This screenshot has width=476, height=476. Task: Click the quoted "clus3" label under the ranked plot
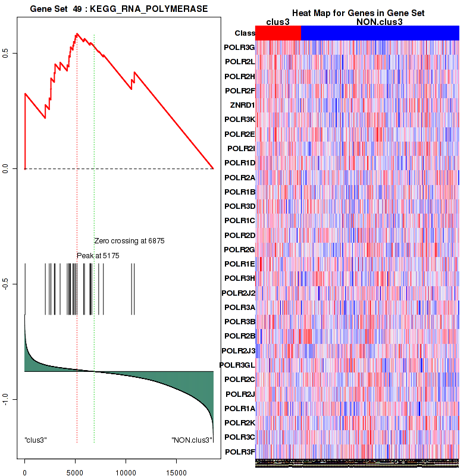[36, 440]
